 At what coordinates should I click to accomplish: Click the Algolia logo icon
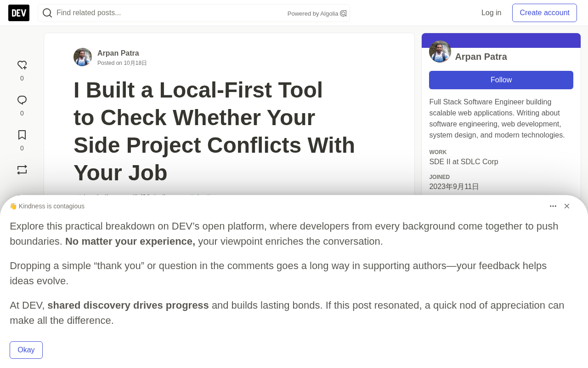coord(343,13)
